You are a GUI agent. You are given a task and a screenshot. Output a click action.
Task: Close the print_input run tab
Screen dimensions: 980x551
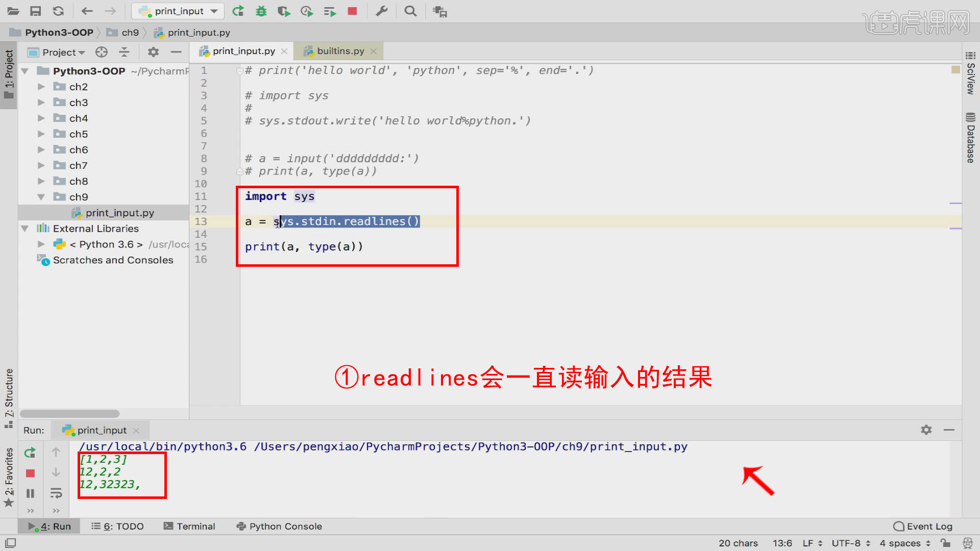[136, 431]
